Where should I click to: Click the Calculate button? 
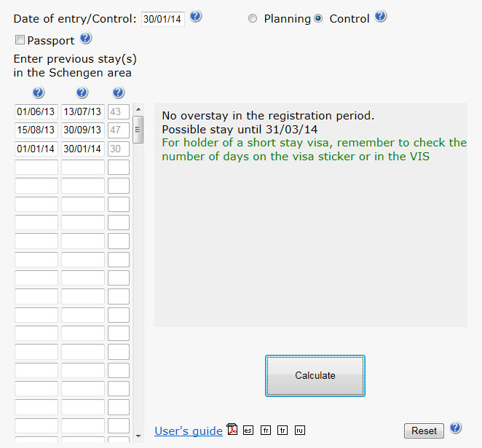click(x=315, y=376)
